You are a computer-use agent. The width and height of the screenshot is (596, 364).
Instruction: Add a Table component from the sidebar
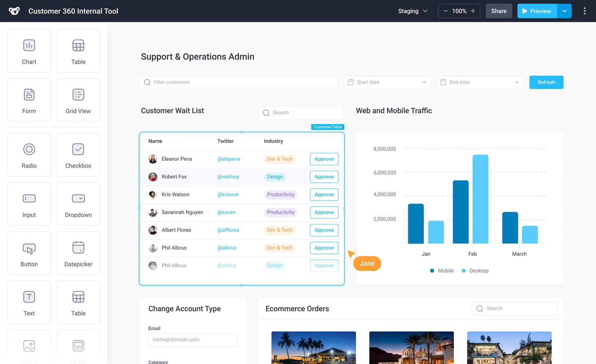[78, 51]
